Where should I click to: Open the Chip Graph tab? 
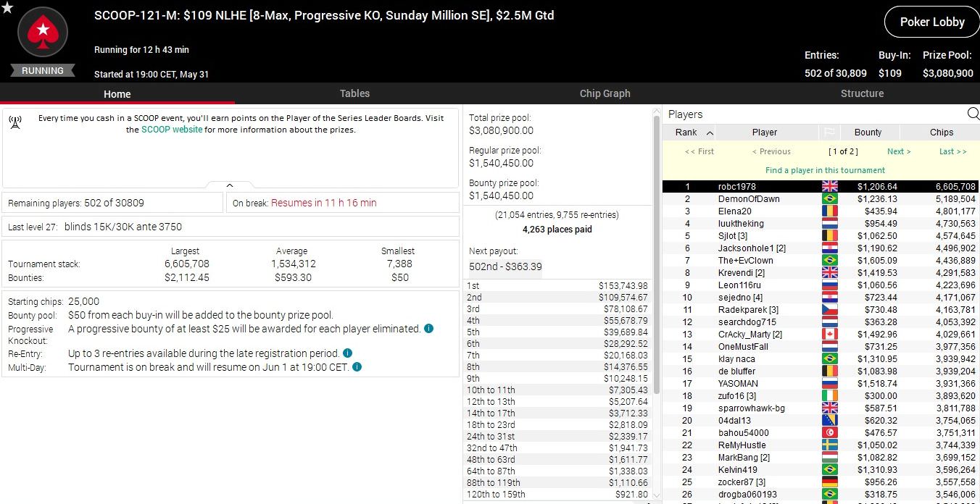tap(605, 93)
